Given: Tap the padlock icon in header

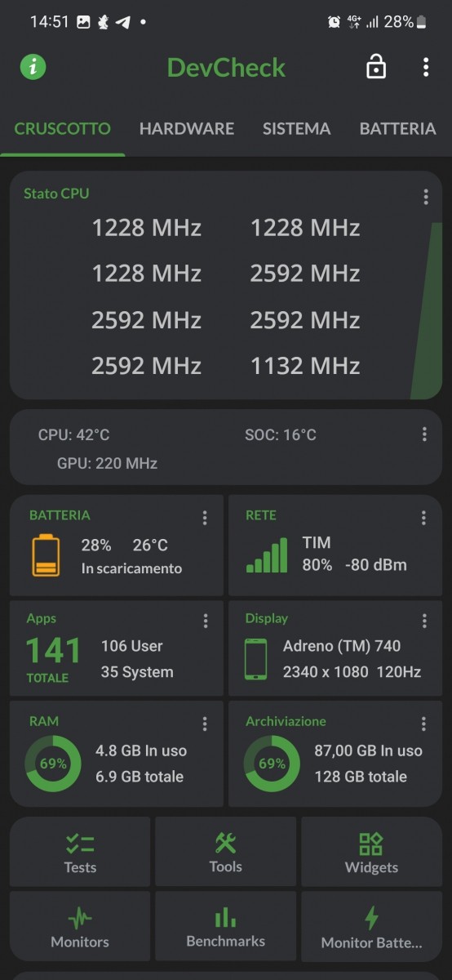Looking at the screenshot, I should (376, 67).
